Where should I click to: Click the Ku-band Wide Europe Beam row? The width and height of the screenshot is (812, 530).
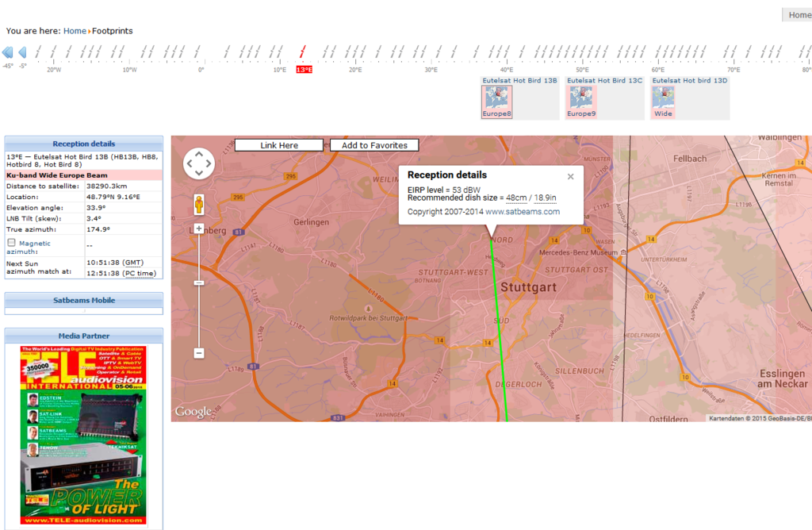click(x=84, y=175)
